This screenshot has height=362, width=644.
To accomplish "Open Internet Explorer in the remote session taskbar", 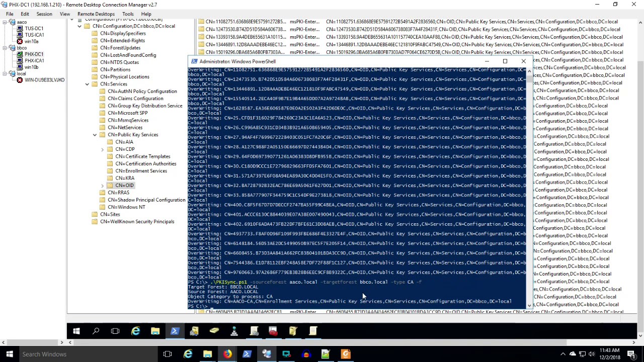I will [x=135, y=331].
